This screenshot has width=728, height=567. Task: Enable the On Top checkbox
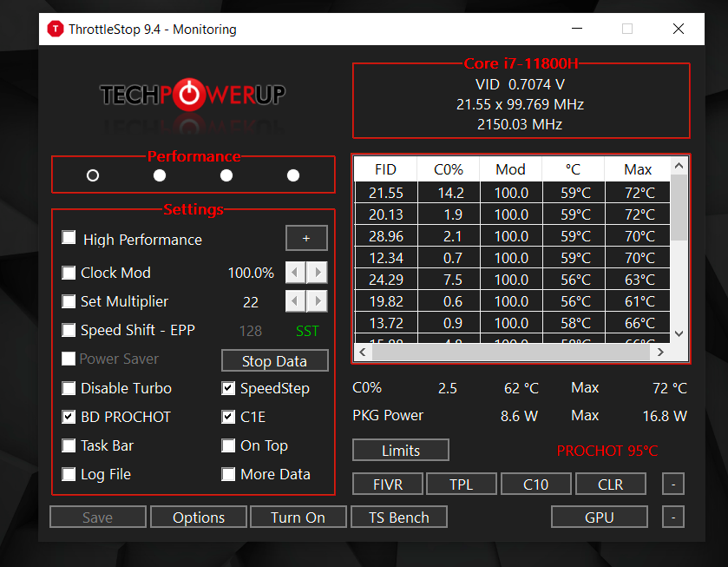[x=228, y=445]
